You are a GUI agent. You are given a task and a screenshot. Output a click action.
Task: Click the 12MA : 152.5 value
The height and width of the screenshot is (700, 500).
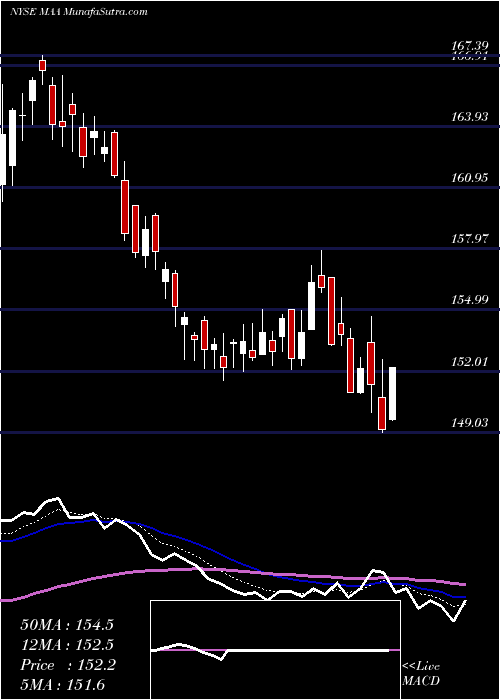click(67, 645)
